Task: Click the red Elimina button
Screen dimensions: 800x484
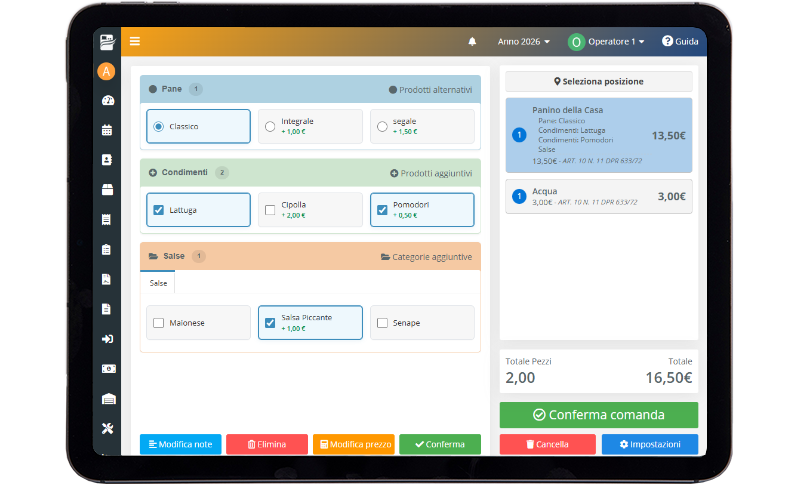Action: [267, 444]
